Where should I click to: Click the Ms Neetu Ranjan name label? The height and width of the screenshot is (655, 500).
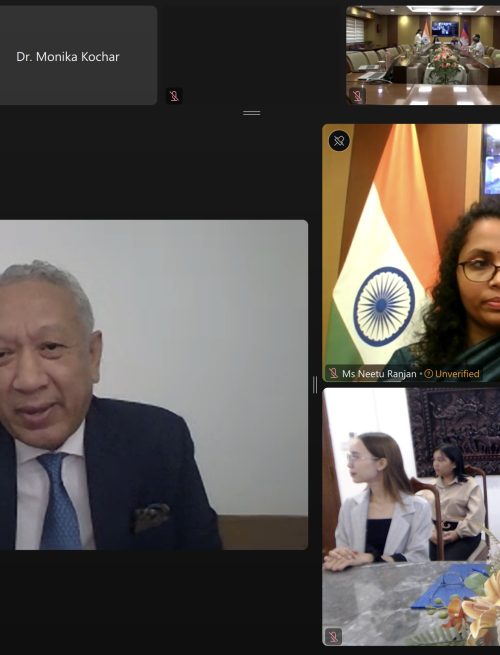(x=379, y=373)
